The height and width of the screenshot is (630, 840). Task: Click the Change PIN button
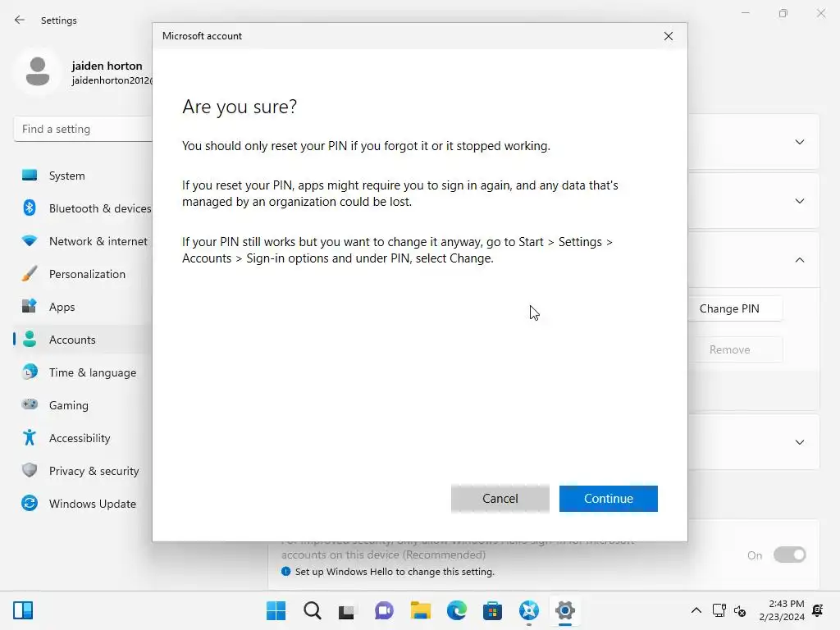[734, 308]
